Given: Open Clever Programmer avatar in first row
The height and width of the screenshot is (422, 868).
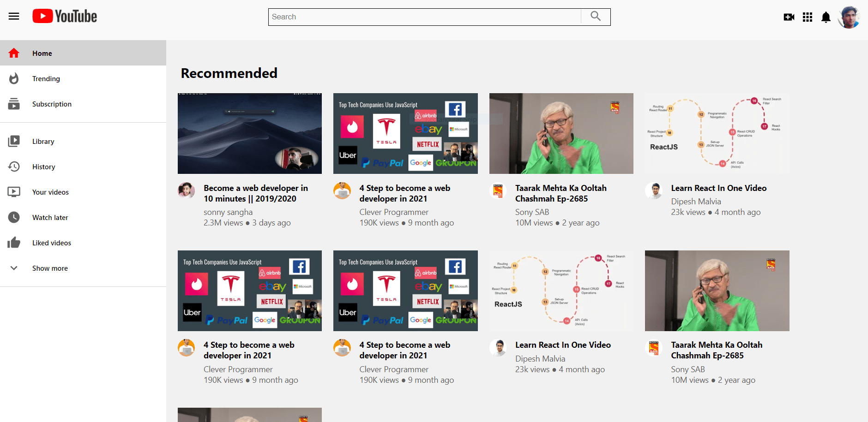Looking at the screenshot, I should [x=342, y=190].
